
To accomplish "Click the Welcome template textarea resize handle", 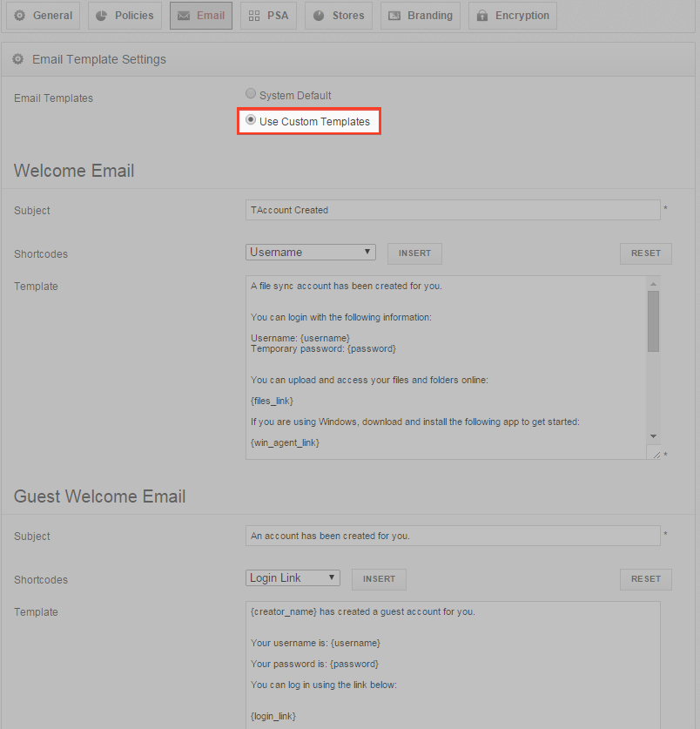I will tap(656, 455).
